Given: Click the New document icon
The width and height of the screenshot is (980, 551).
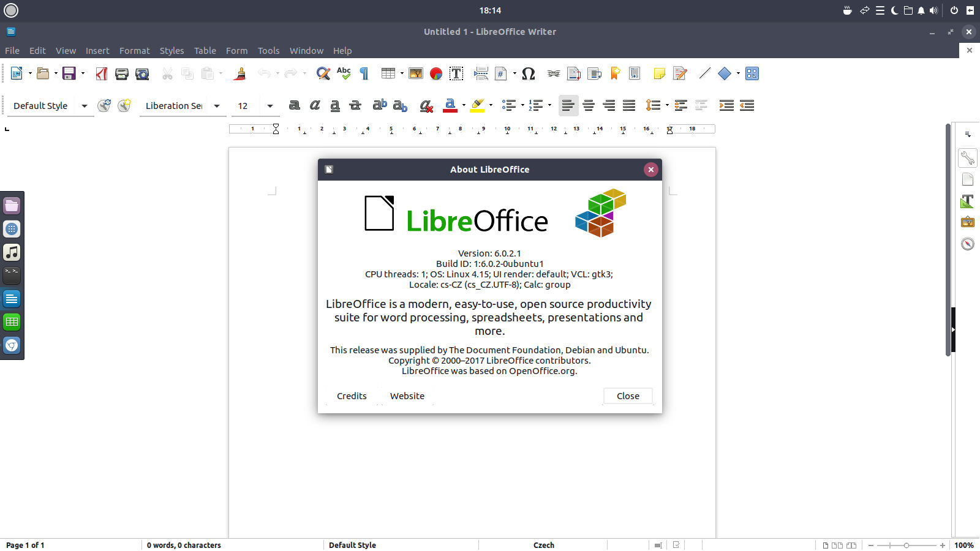Looking at the screenshot, I should coord(17,73).
